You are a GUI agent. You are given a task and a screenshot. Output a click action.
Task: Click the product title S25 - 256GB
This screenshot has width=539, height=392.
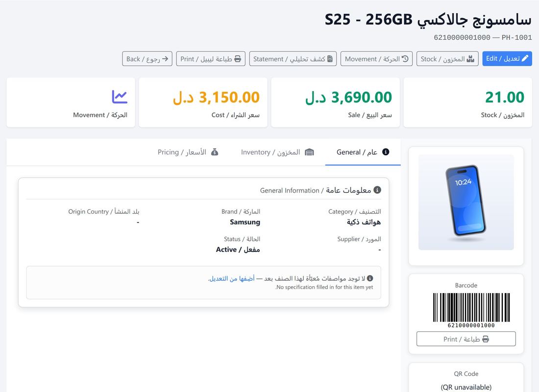point(428,19)
